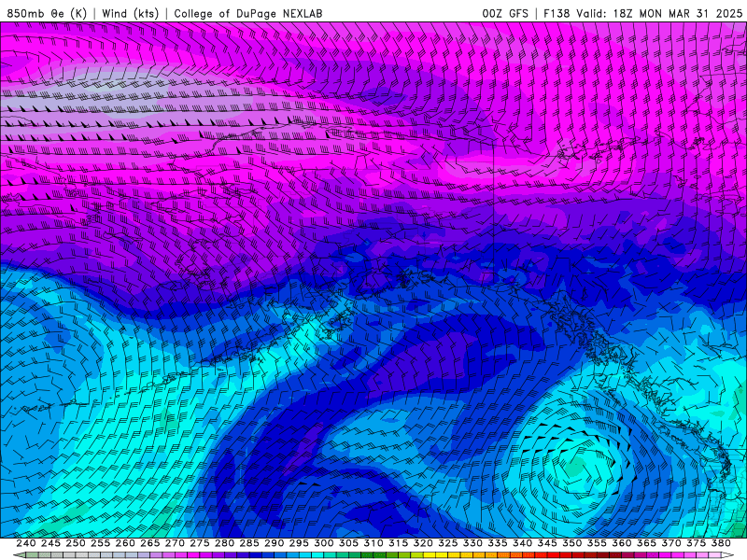Click the 260 color scale label
This screenshot has width=747, height=560.
(125, 543)
